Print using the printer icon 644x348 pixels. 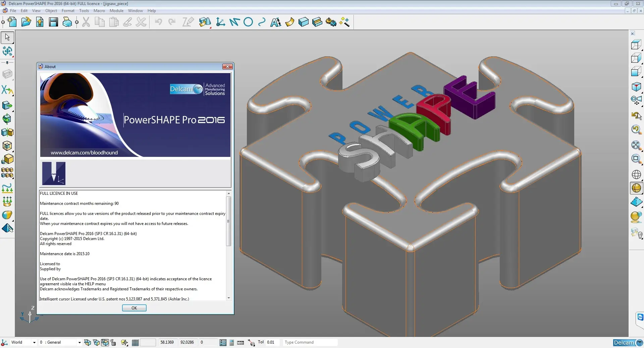coord(67,22)
